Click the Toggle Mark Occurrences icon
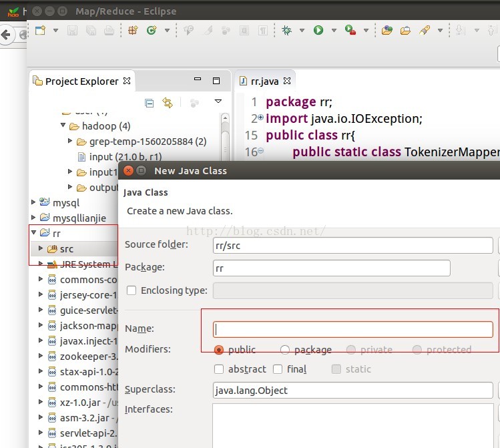This screenshot has width=500, height=448. [208, 30]
